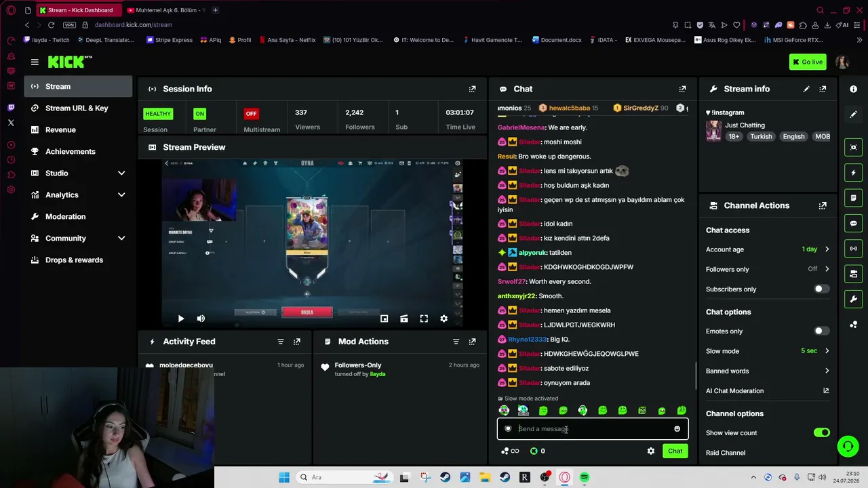Send message with the Chat button

coord(675,451)
